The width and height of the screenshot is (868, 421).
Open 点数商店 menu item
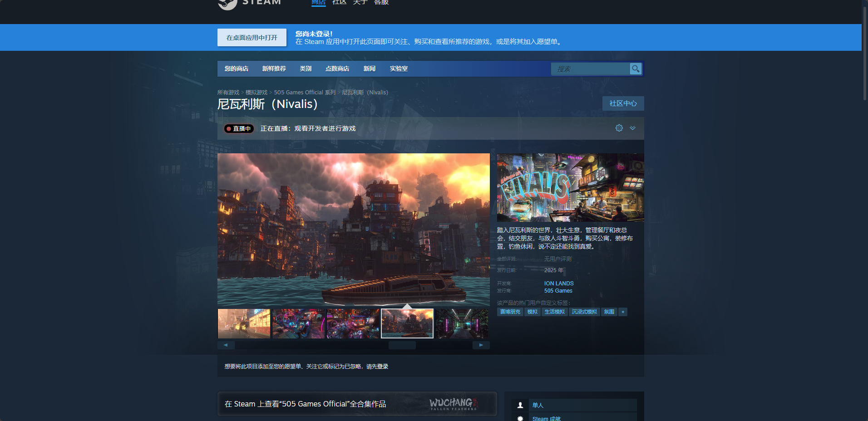pos(337,69)
